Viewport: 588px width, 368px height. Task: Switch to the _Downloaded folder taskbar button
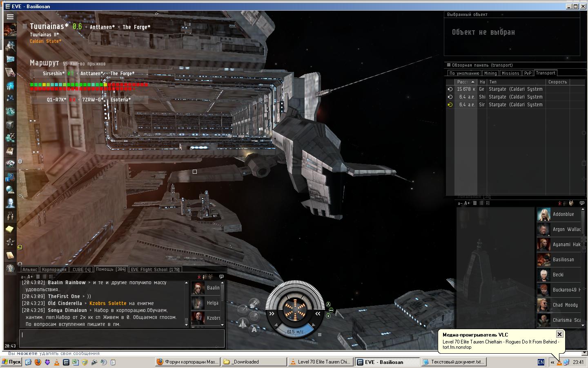254,362
